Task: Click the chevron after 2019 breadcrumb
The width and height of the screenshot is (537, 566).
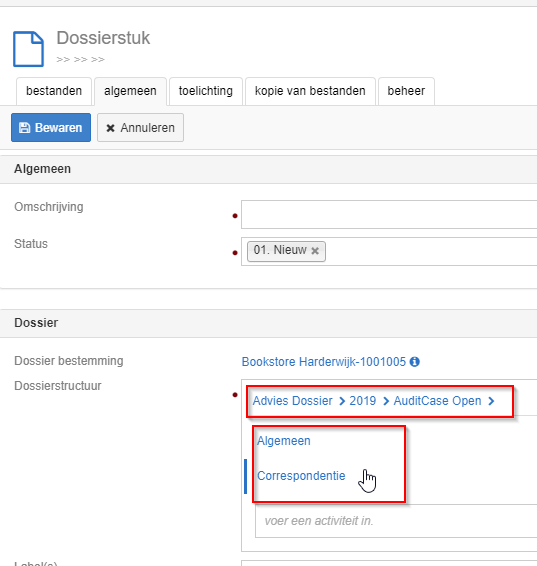Action: coord(386,401)
